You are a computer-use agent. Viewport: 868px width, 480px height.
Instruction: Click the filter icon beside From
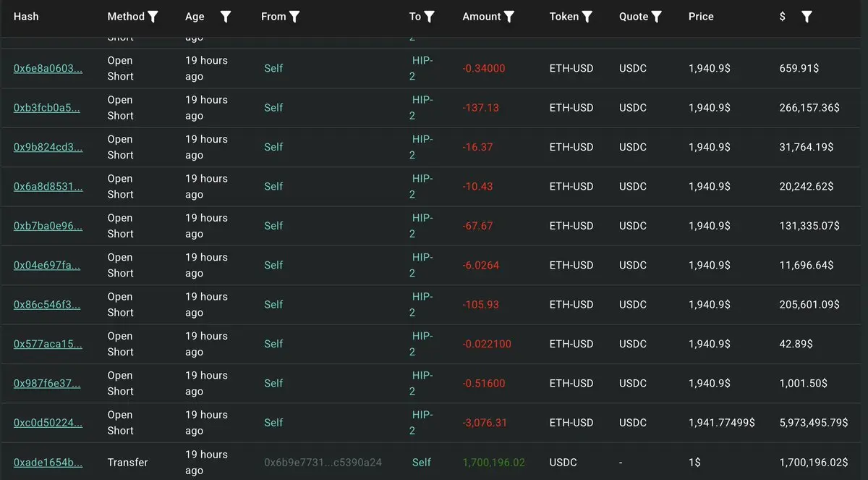click(294, 17)
